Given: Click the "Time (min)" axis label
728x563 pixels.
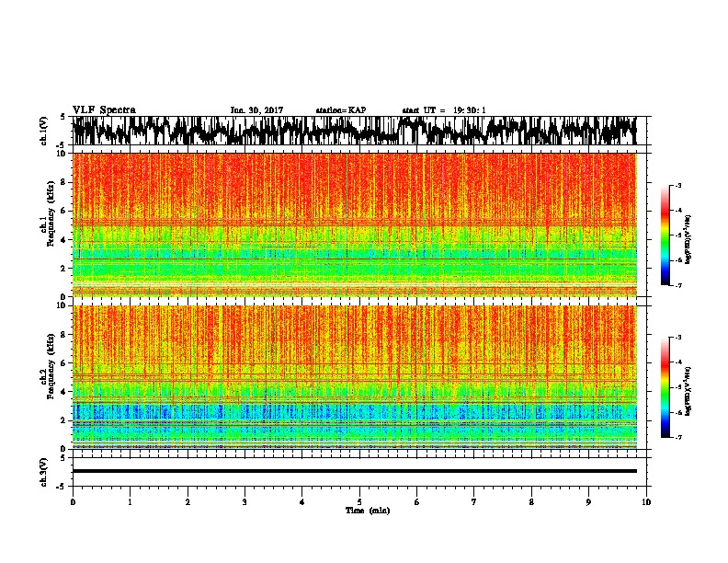Looking at the screenshot, I should tap(368, 511).
